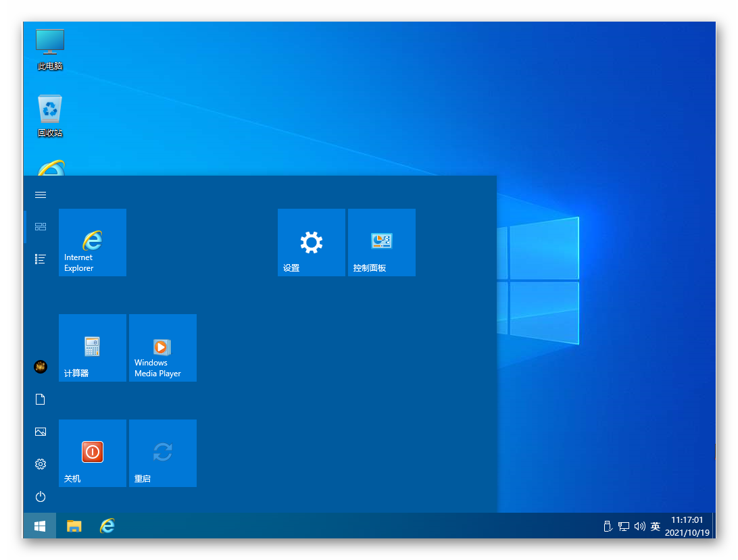738x560 pixels.
Task: Toggle the 英 input language indicator
Action: click(x=655, y=526)
